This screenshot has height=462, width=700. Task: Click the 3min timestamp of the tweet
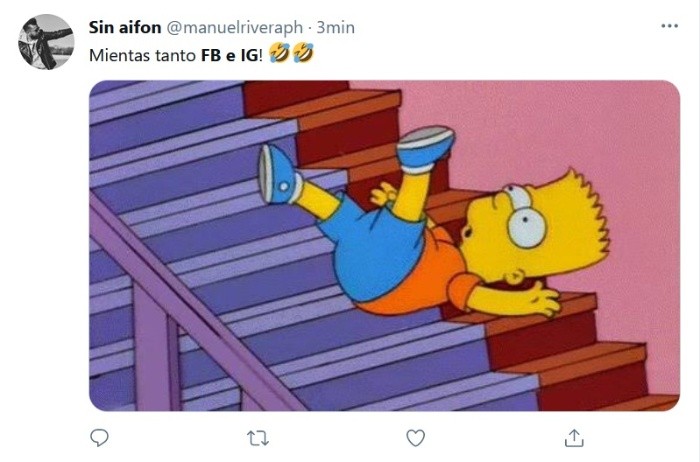pyautogui.click(x=336, y=27)
